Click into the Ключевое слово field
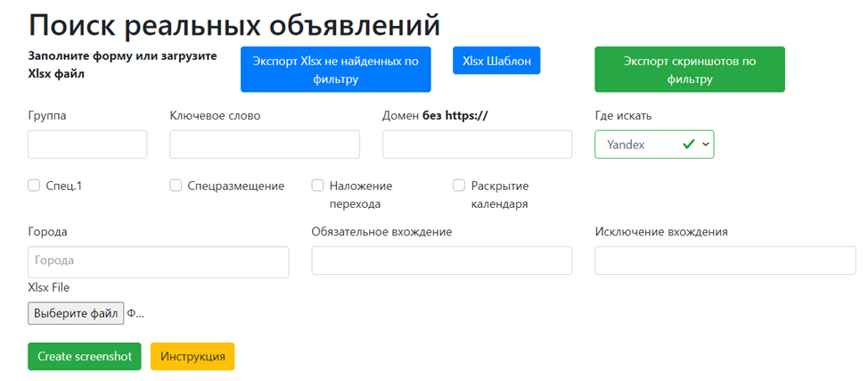Image resolution: width=868 pixels, height=381 pixels. pos(265,145)
